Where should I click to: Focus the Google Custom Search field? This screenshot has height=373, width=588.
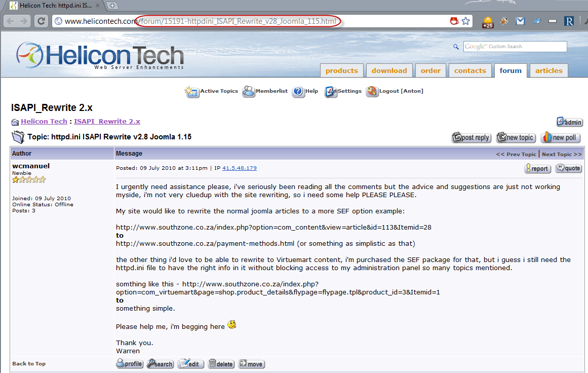click(515, 47)
